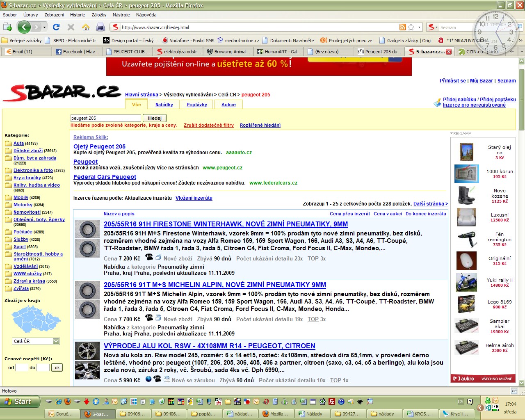Open the Firestone Winterhawk tire thumbnail
This screenshot has height=420, width=525.
click(x=87, y=238)
